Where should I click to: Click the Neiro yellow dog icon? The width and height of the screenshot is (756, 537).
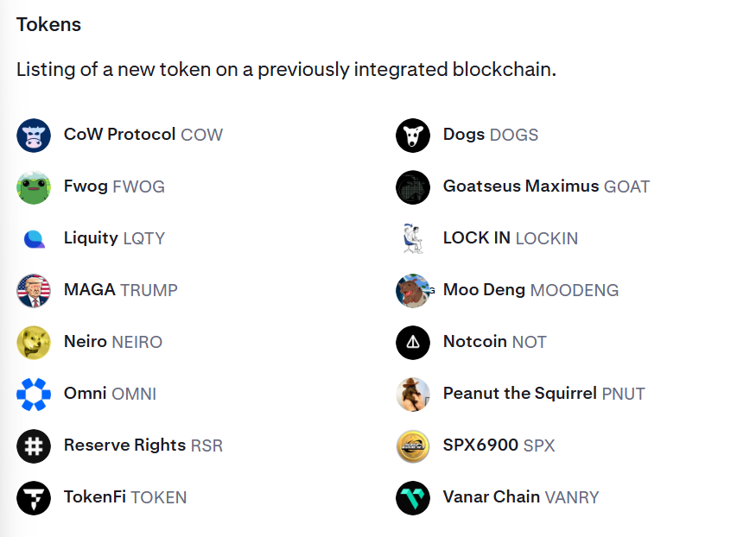[x=34, y=343]
